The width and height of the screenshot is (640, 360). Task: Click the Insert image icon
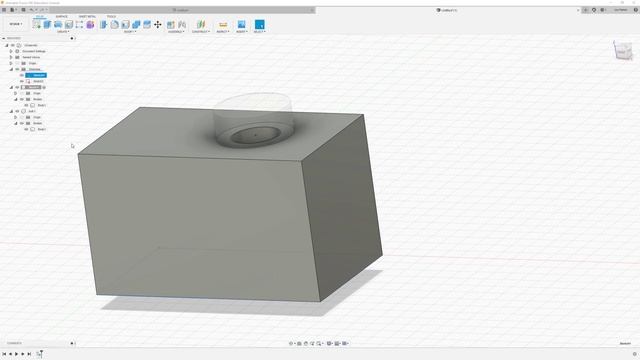coord(242,24)
